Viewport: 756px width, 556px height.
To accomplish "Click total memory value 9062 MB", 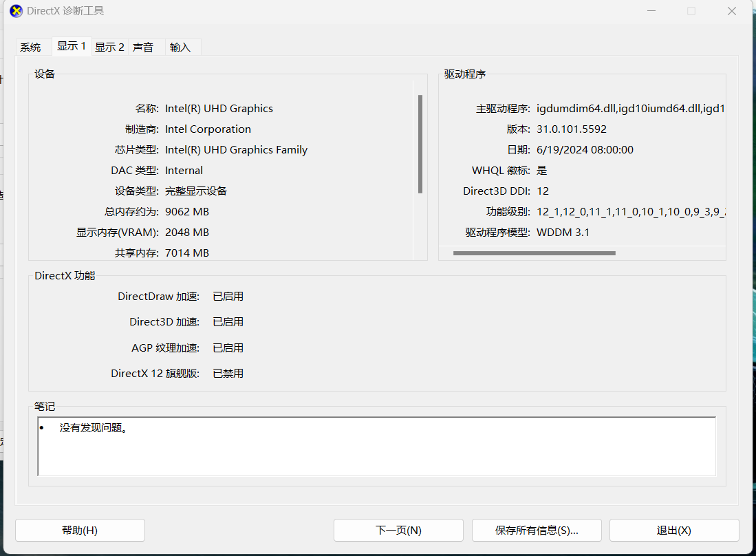I will point(187,212).
